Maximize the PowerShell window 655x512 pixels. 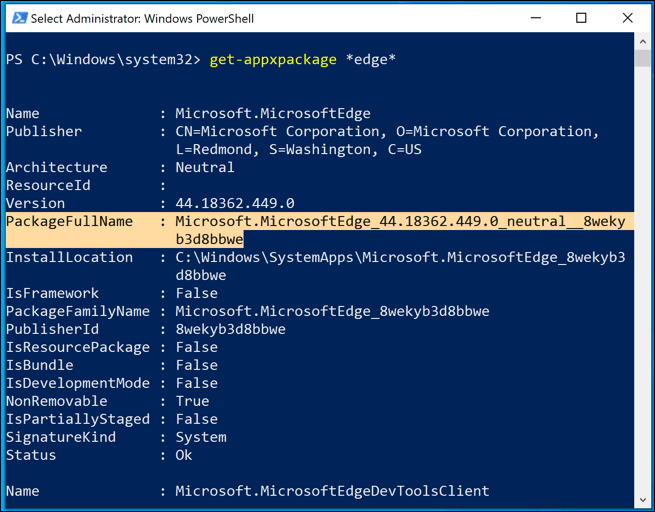[582, 18]
